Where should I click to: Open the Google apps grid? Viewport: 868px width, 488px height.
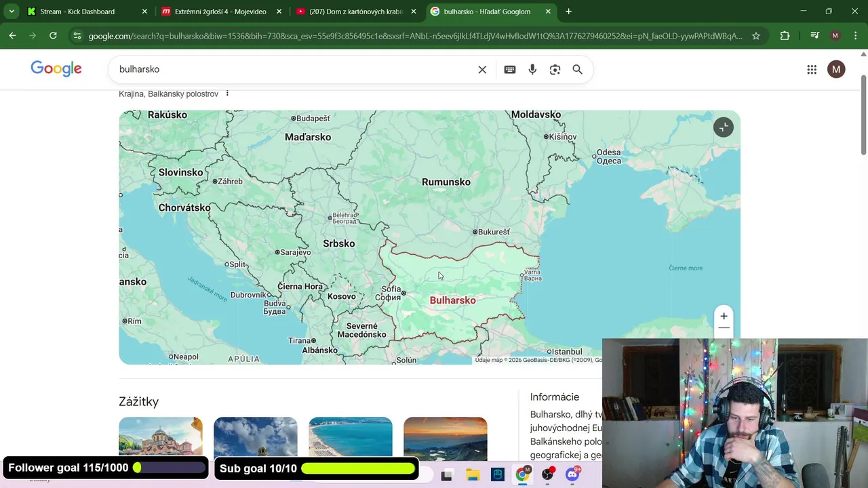coord(812,69)
